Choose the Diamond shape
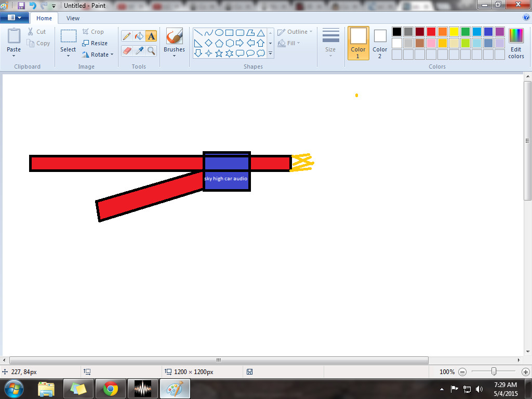 point(209,43)
